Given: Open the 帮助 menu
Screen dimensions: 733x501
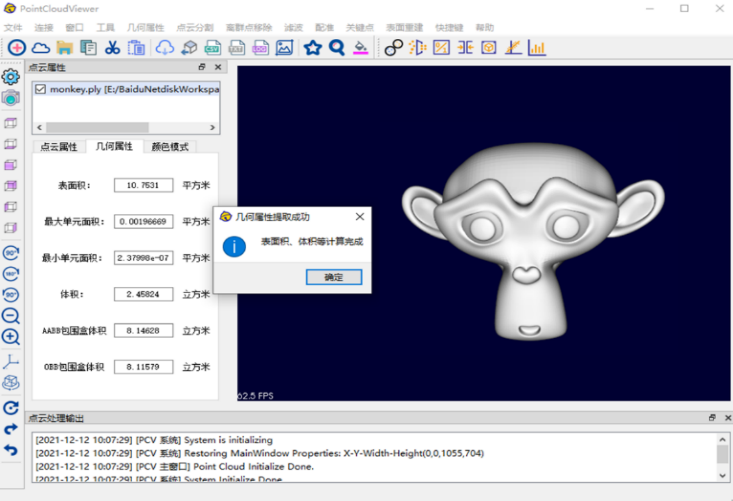Looking at the screenshot, I should click(485, 28).
